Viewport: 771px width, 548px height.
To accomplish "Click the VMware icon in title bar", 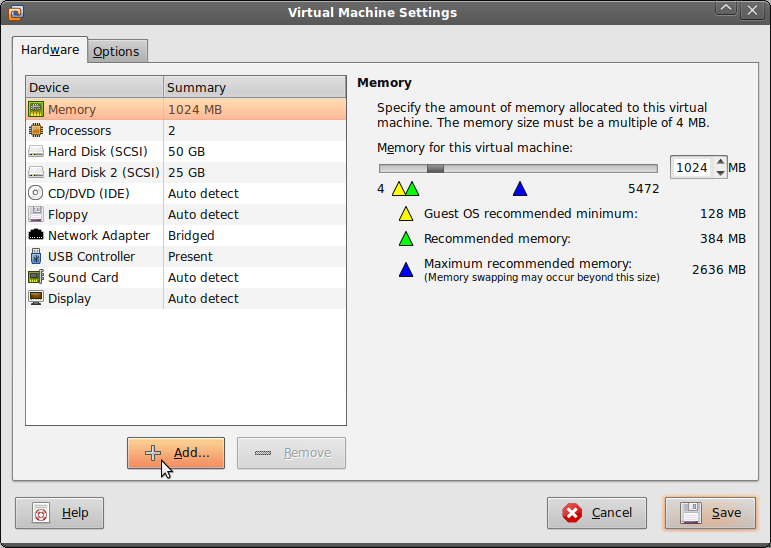I will point(16,12).
